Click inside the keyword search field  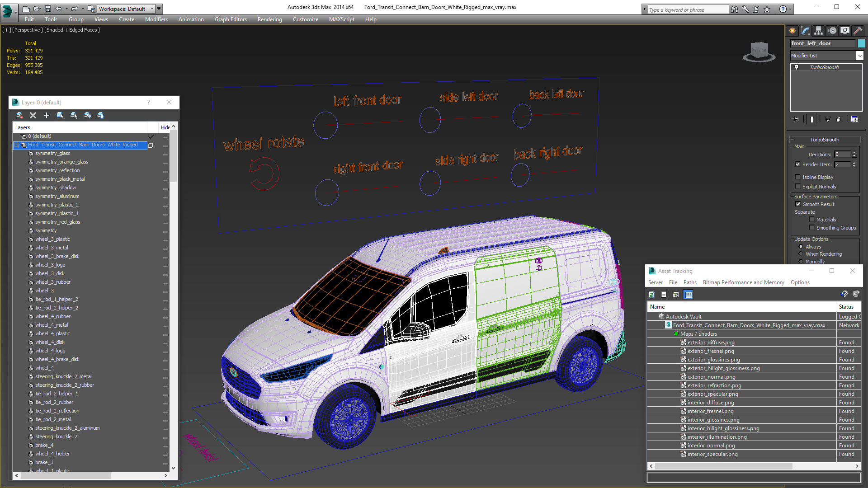(x=688, y=9)
